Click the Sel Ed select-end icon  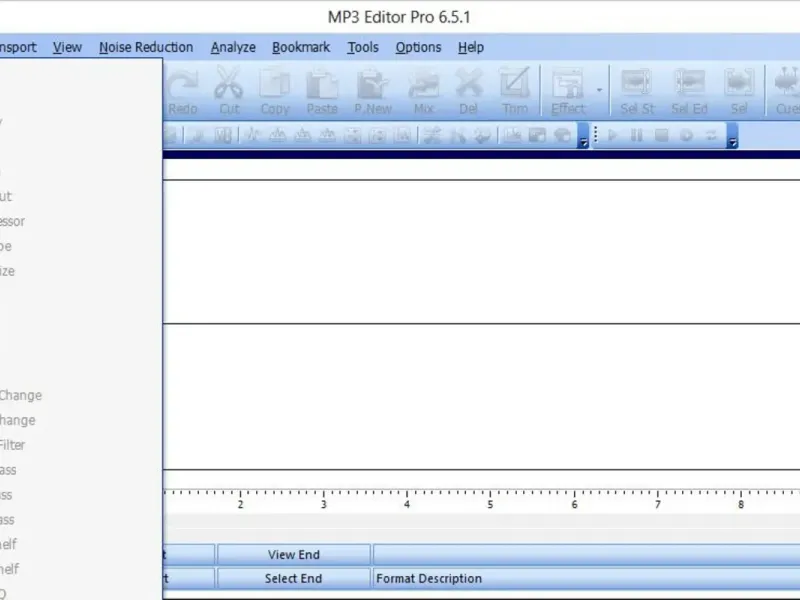pos(689,91)
